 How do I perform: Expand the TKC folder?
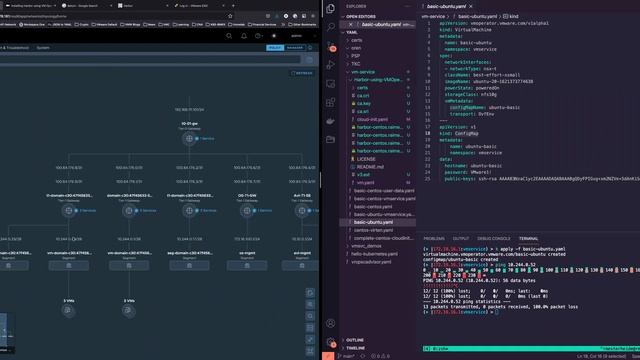pyautogui.click(x=356, y=64)
